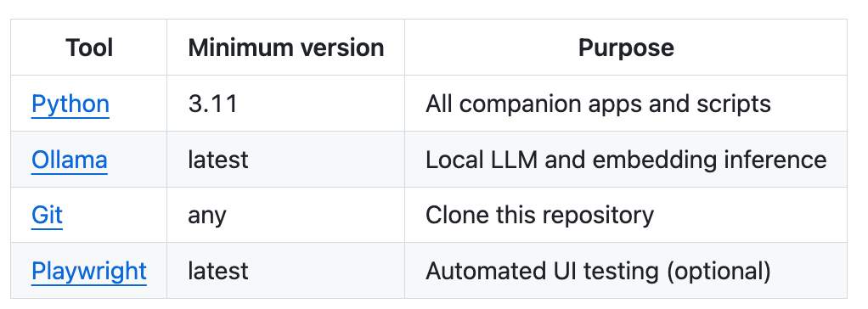Open the Python link

(x=70, y=104)
